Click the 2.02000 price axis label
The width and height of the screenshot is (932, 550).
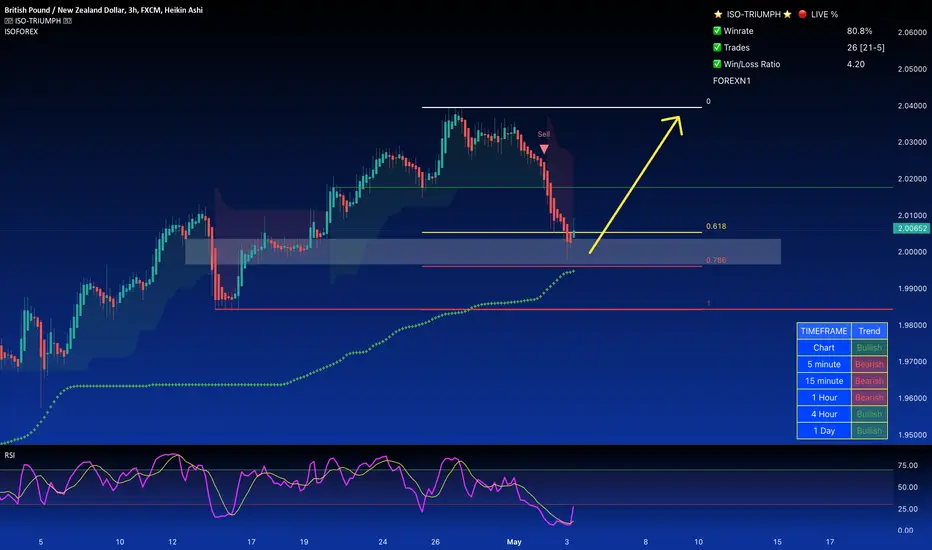tap(912, 179)
